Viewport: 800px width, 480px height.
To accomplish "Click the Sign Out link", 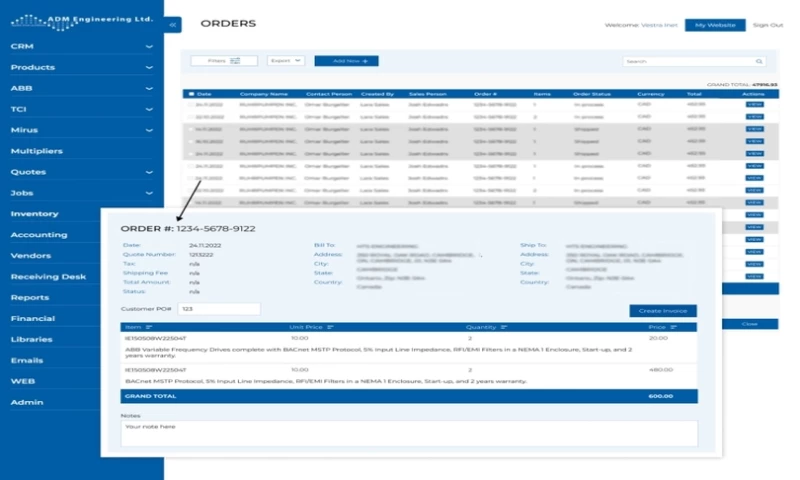I will click(x=767, y=25).
